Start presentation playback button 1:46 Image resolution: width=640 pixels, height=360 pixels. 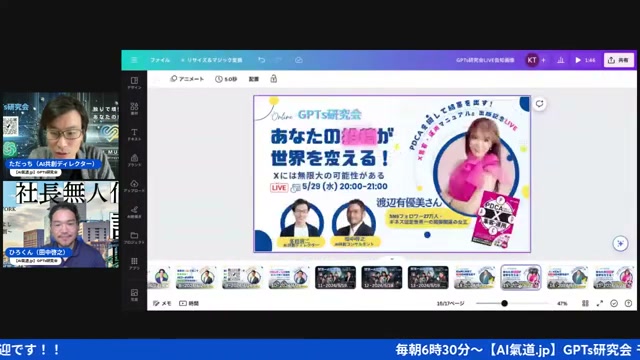pyautogui.click(x=585, y=60)
